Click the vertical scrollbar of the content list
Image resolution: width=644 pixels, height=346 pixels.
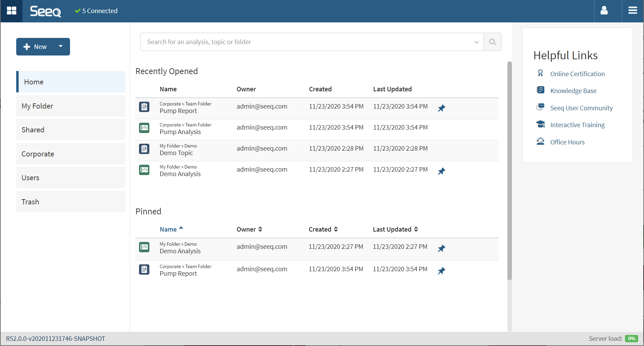pos(509,171)
